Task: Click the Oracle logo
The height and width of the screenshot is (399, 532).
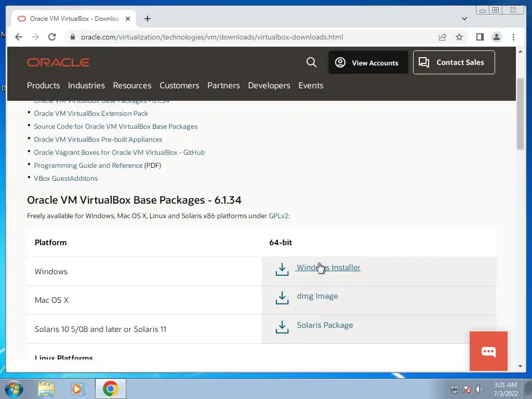Action: [x=58, y=62]
